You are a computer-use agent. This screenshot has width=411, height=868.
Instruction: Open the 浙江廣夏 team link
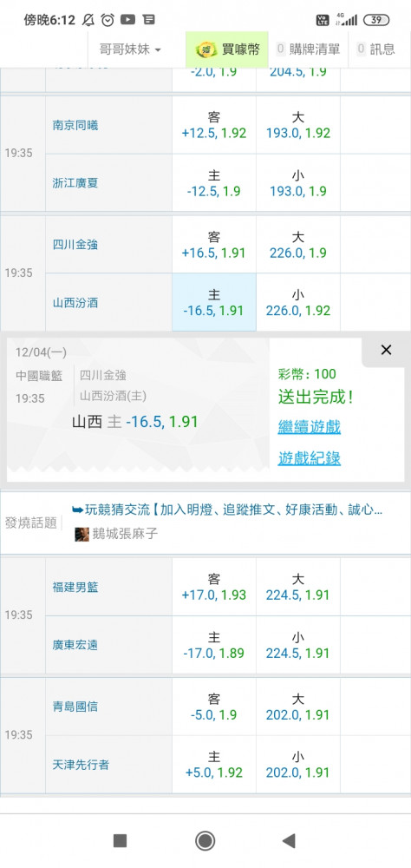click(75, 182)
